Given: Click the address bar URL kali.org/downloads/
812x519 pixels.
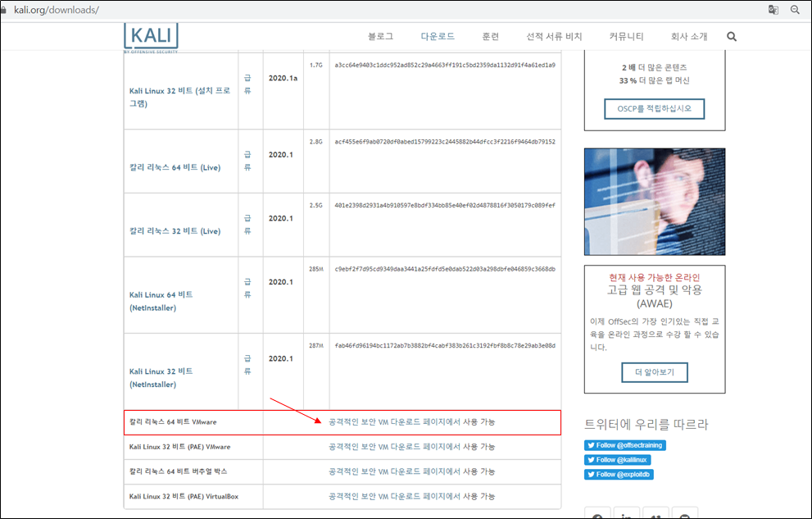Looking at the screenshot, I should (x=57, y=10).
